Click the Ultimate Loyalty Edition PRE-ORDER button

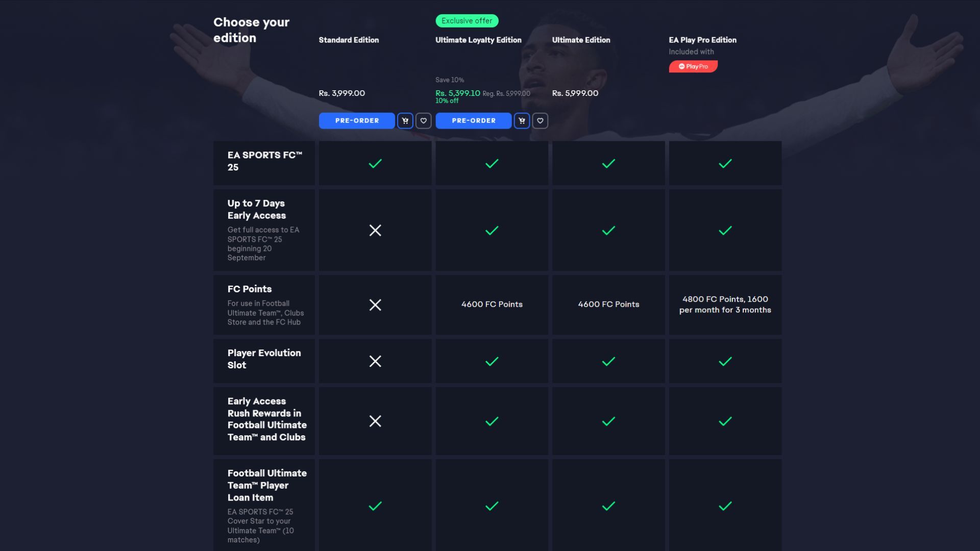[x=473, y=120]
